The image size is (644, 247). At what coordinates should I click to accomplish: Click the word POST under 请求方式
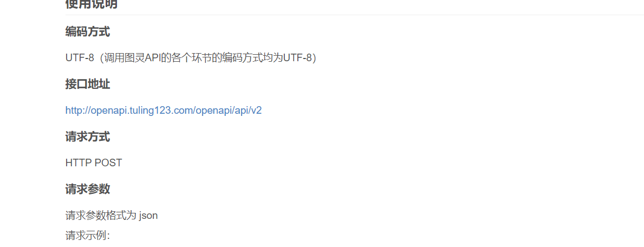click(x=108, y=162)
